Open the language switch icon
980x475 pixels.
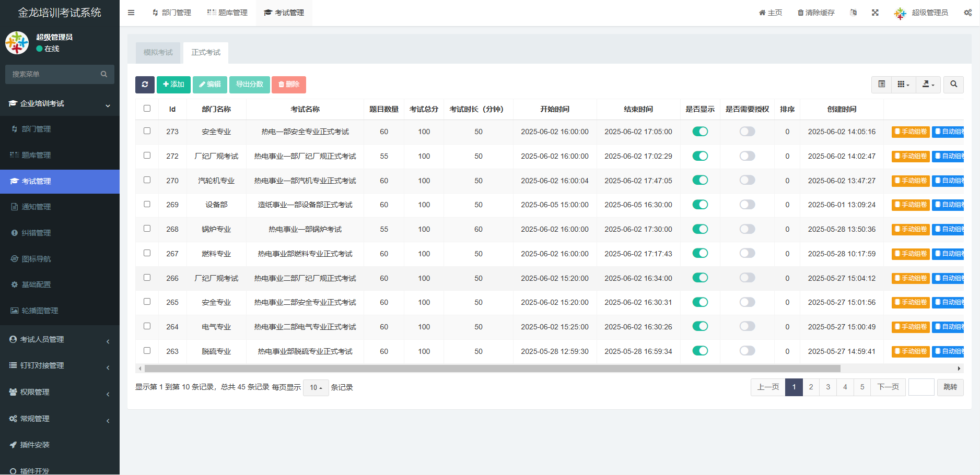pos(853,13)
